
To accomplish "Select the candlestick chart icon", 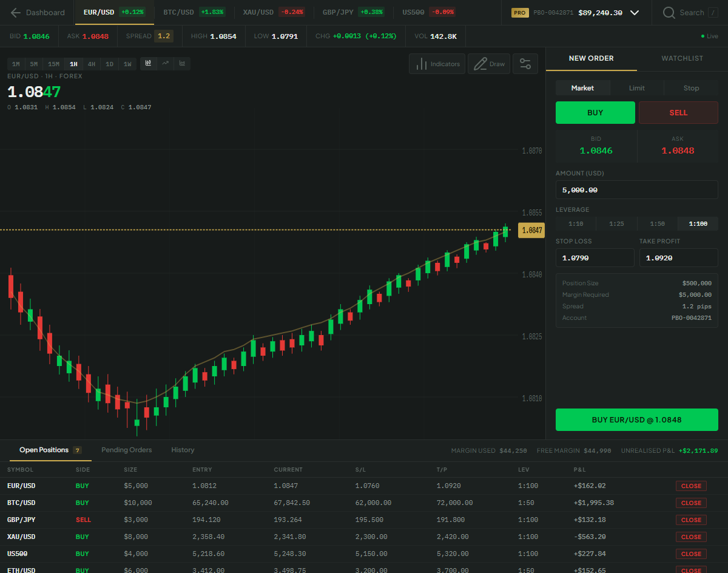I will tap(148, 63).
